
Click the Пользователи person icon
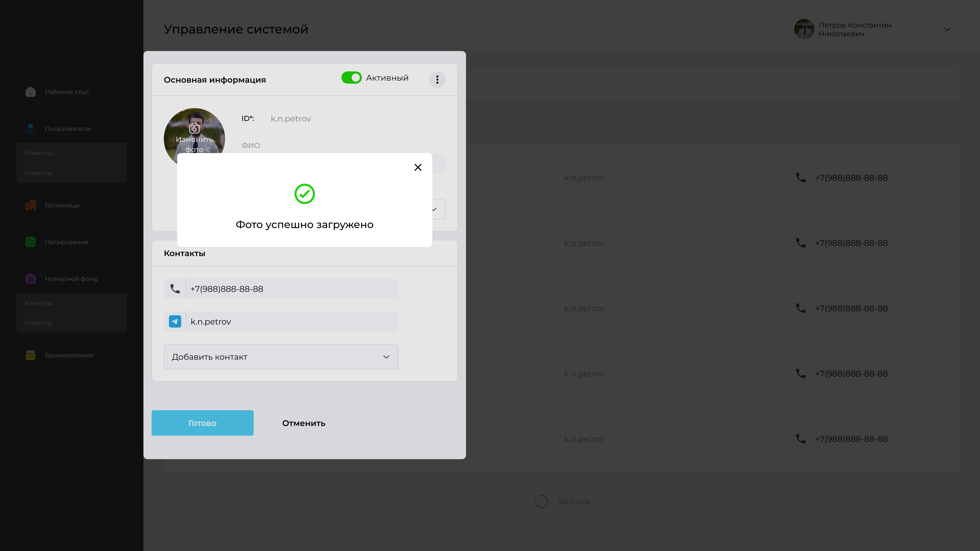pyautogui.click(x=30, y=129)
